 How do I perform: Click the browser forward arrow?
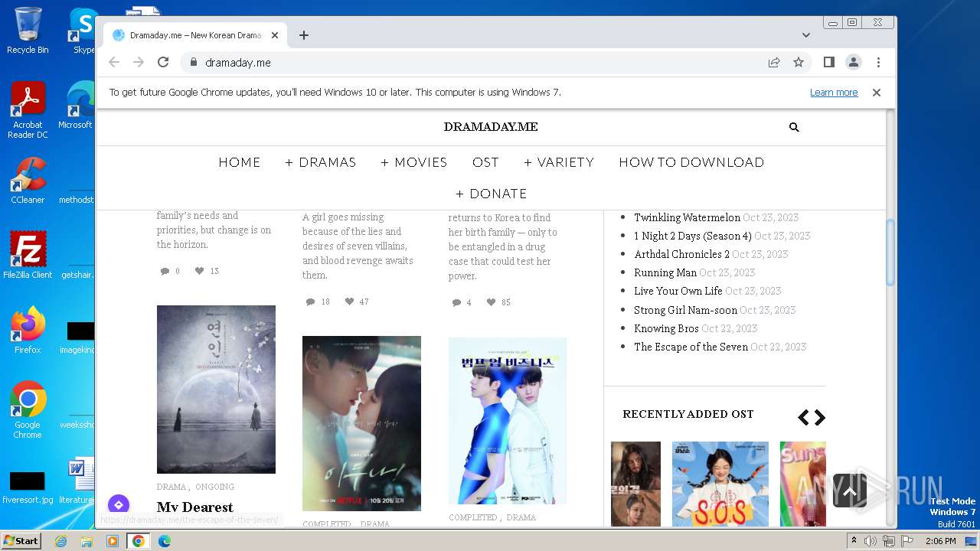click(x=139, y=63)
